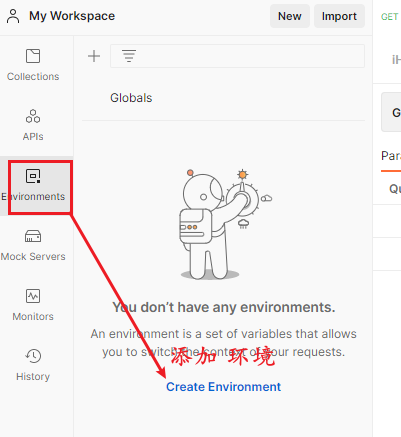Open the Monitors sidebar tab
Image resolution: width=401 pixels, height=437 pixels.
pos(33,305)
